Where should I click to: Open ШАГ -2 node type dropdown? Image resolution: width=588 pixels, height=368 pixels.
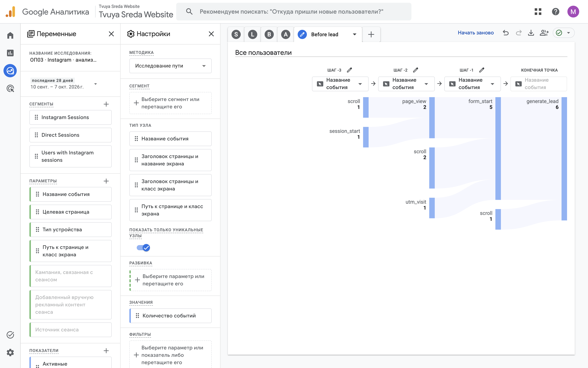(x=406, y=84)
